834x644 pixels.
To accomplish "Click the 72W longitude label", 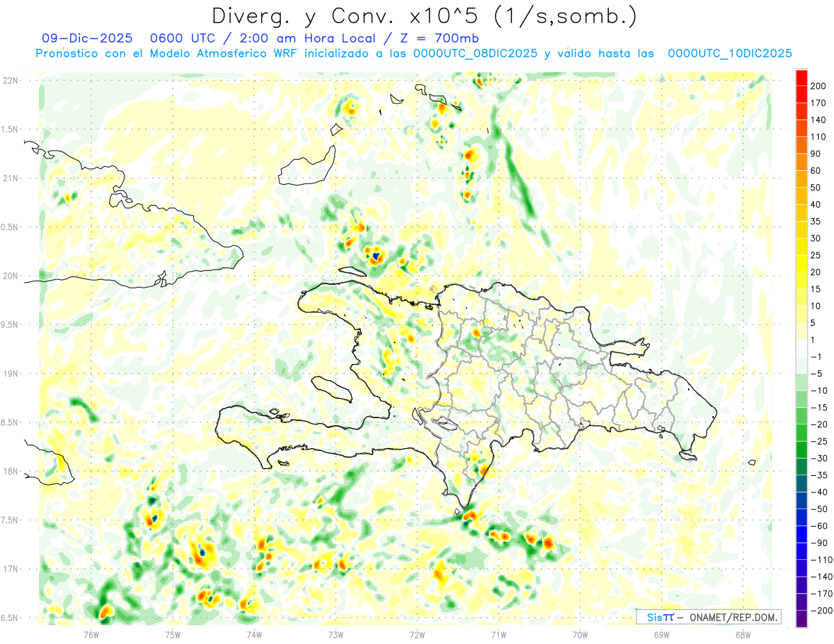I will [x=417, y=634].
